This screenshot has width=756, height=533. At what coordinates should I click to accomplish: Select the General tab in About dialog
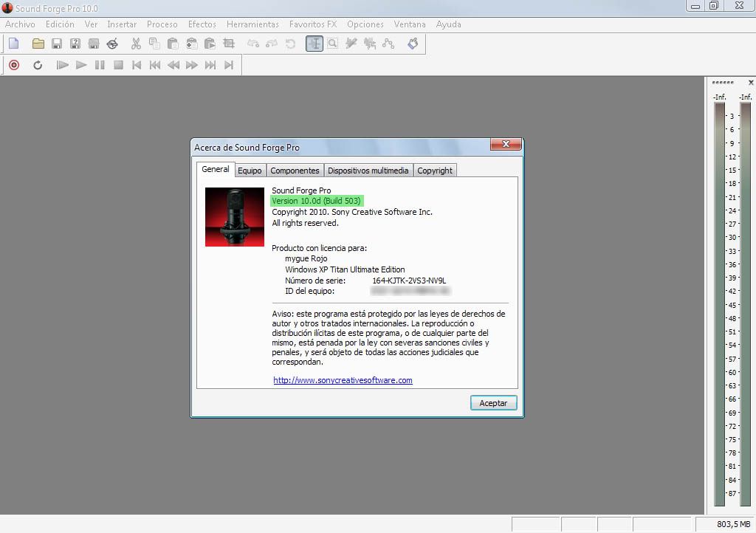tap(216, 169)
